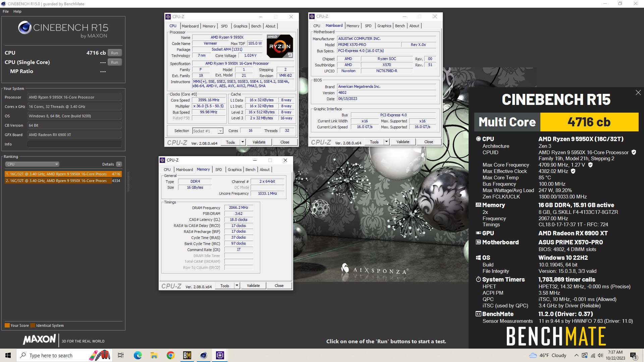The image size is (644, 362).
Task: Open the Help menu in Cinebench
Action: [17, 11]
